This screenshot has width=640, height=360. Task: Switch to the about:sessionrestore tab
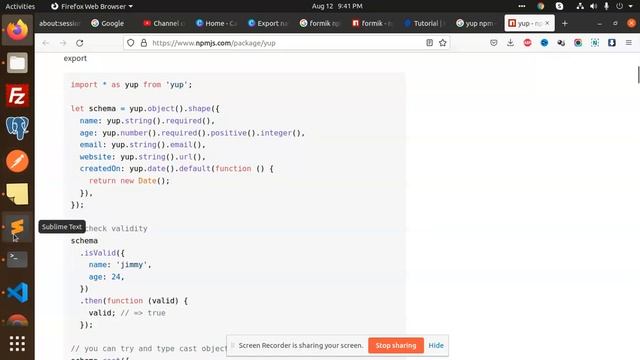click(x=60, y=23)
